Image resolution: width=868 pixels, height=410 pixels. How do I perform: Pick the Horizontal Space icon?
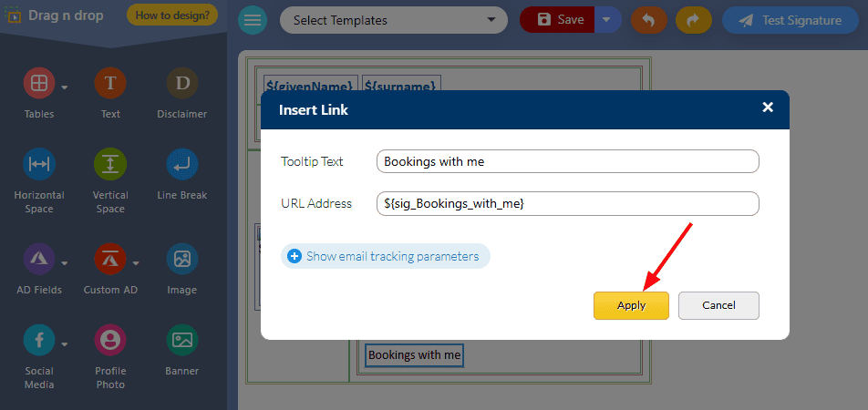point(38,164)
